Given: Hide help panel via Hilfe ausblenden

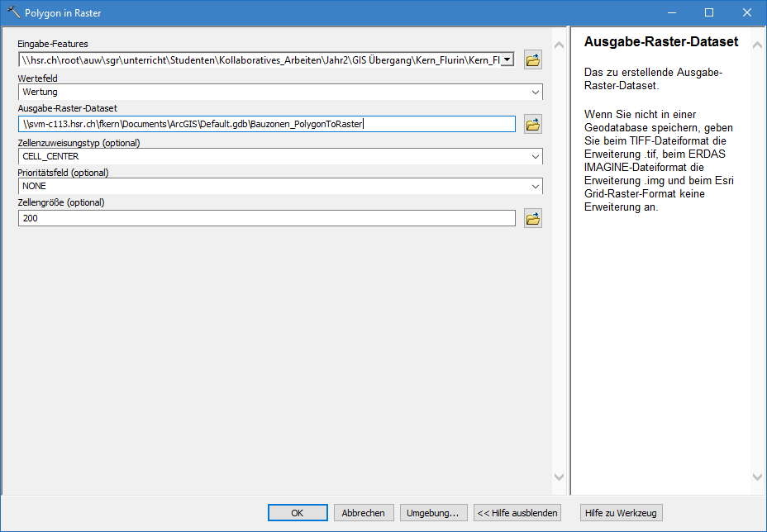Looking at the screenshot, I should point(518,513).
